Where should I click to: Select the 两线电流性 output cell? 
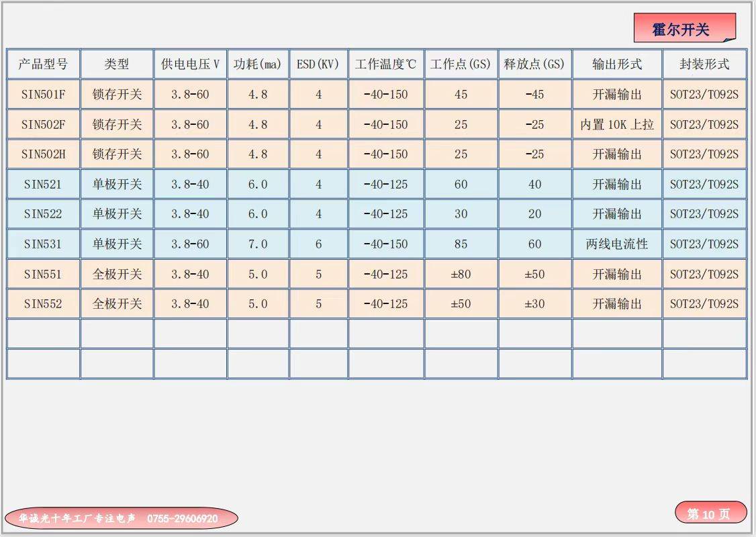click(x=617, y=244)
